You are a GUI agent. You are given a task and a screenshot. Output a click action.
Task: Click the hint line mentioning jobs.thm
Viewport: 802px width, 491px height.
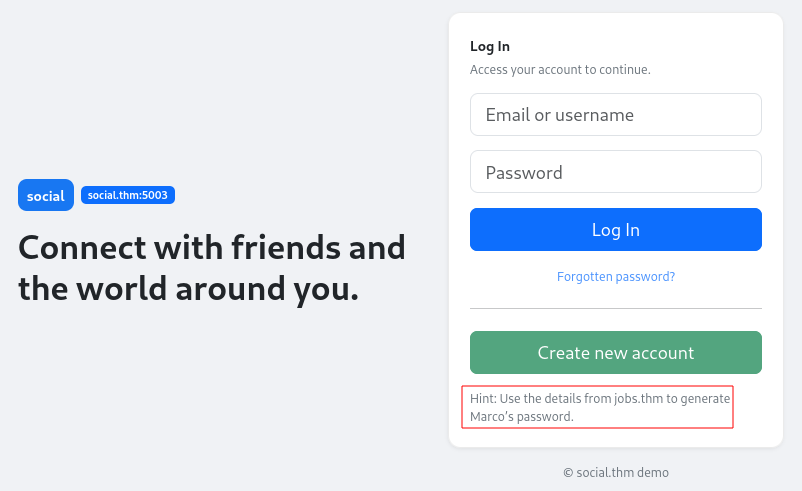600,398
